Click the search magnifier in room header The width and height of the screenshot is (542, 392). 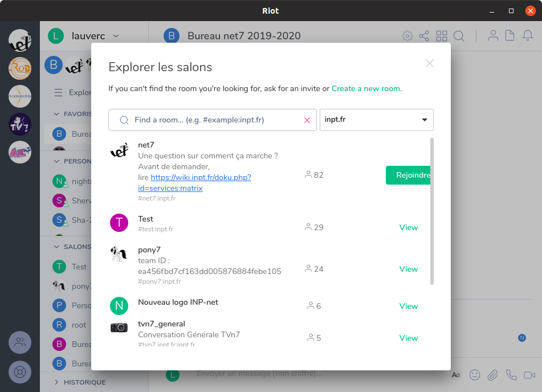click(459, 36)
